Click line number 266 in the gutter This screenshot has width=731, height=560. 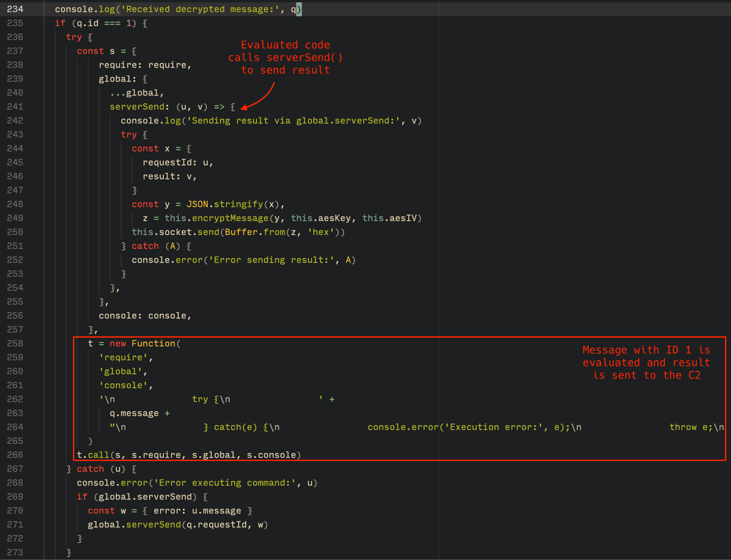(15, 455)
